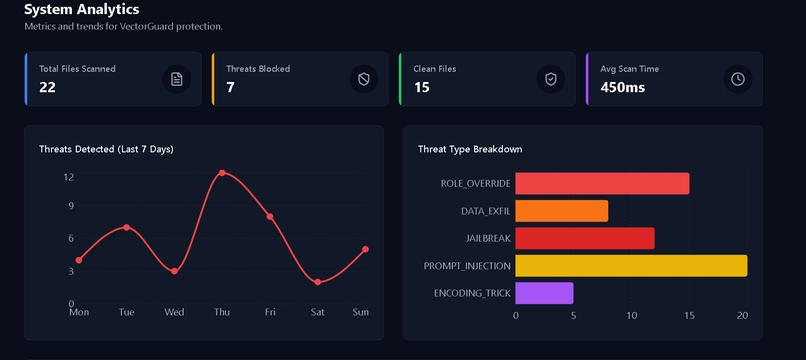Click the 'Sun' x-axis label

(360, 312)
